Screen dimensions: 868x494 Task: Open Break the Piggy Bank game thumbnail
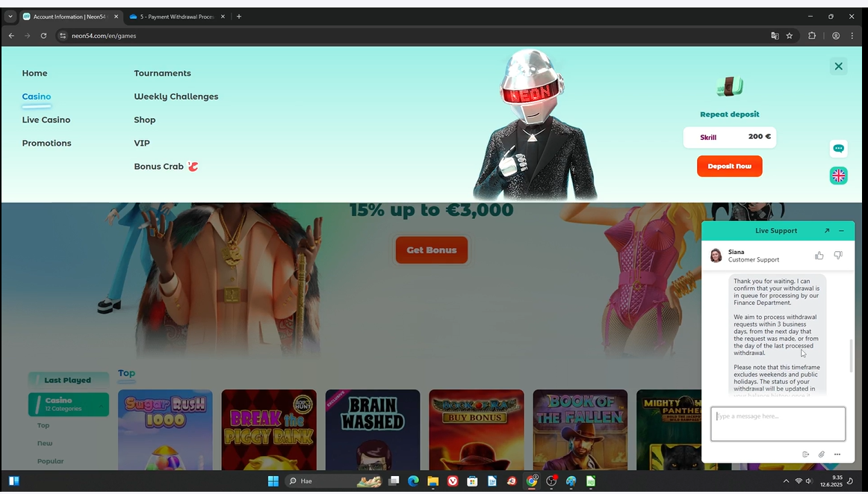point(269,430)
